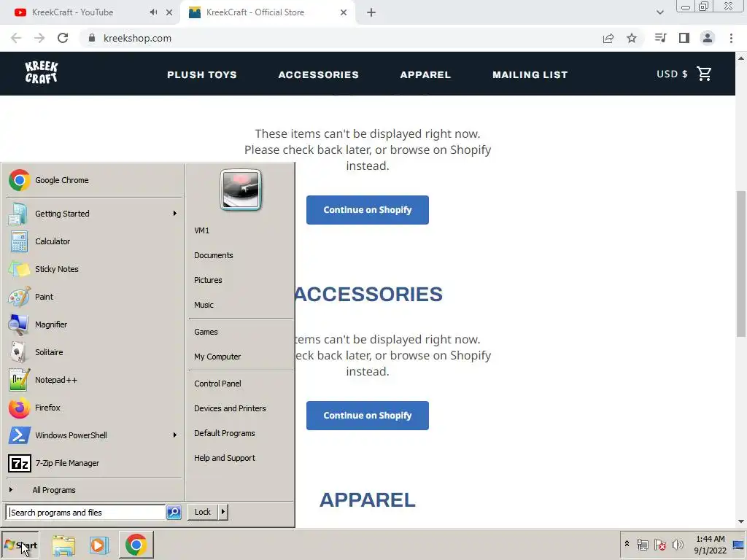
Task: Open Getting Started item
Action: [93, 214]
